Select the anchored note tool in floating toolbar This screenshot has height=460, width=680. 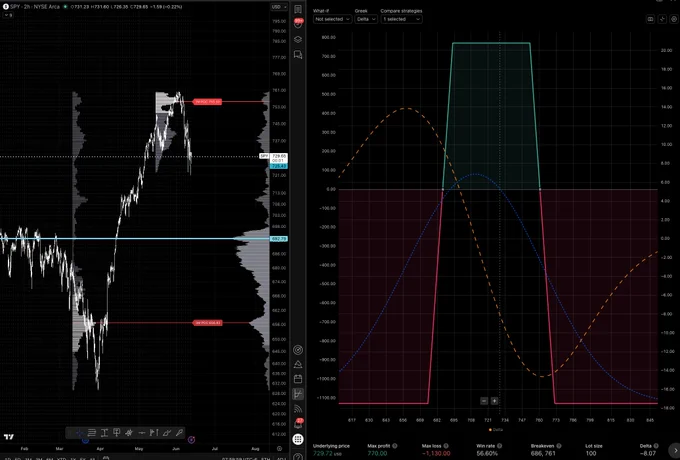pos(117,433)
